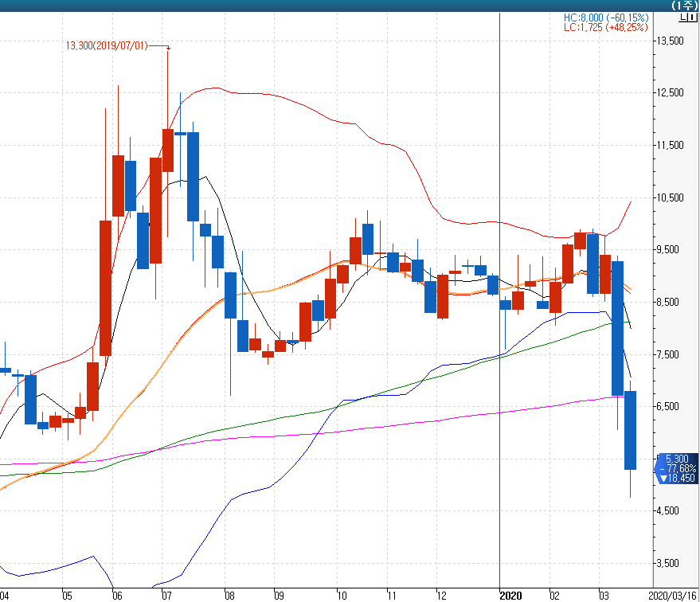Click the LC:1,725 (+48.25%) label
This screenshot has height=602, width=700.
pyautogui.click(x=606, y=27)
